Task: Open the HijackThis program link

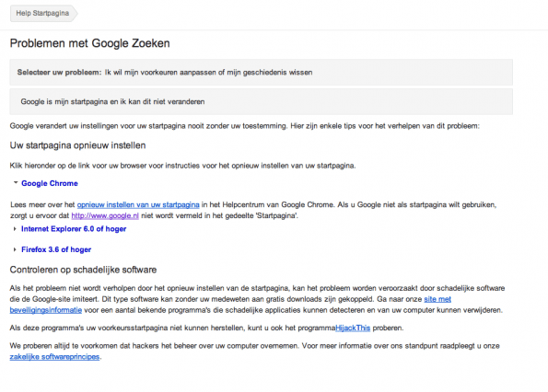Action: coord(353,328)
